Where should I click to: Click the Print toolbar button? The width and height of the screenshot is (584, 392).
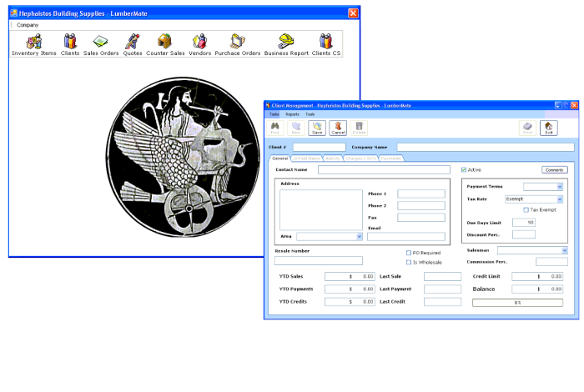527,128
